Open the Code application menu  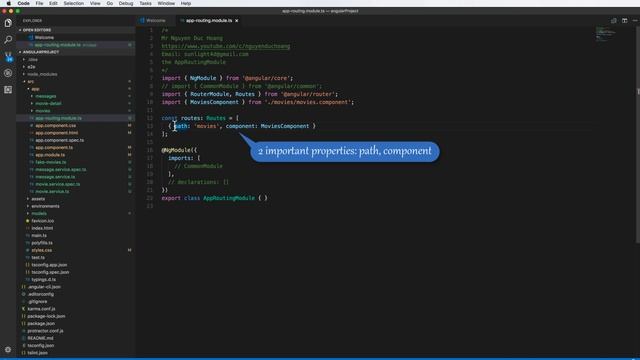coord(24,3)
